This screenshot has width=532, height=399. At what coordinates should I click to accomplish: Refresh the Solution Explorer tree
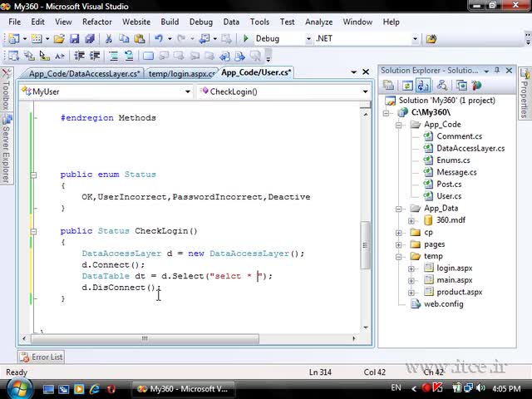(407, 85)
